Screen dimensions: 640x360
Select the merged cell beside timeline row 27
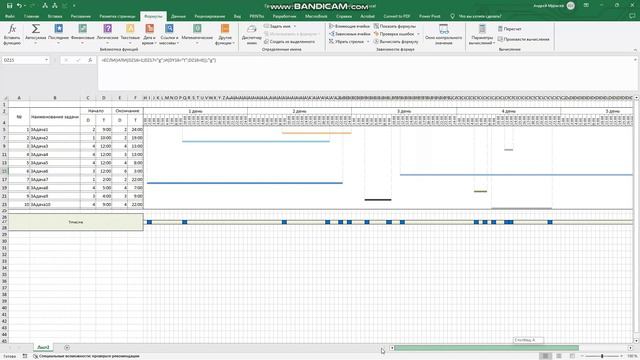(x=76, y=222)
